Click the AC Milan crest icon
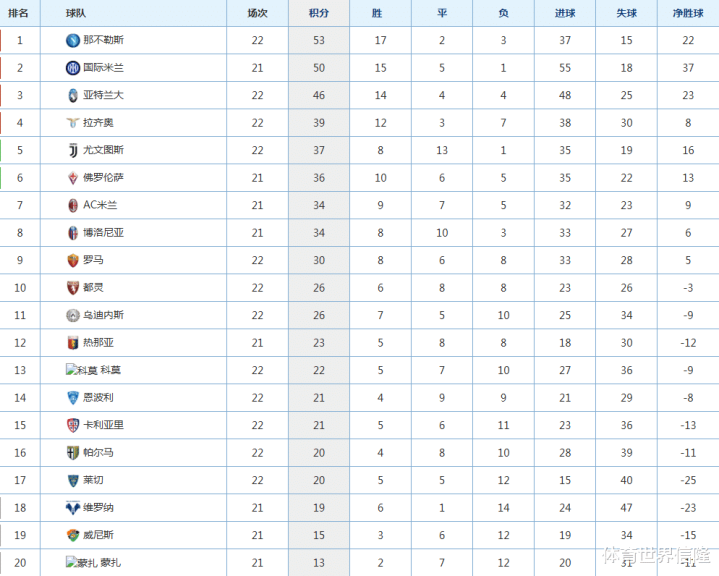The image size is (719, 576). tap(72, 205)
